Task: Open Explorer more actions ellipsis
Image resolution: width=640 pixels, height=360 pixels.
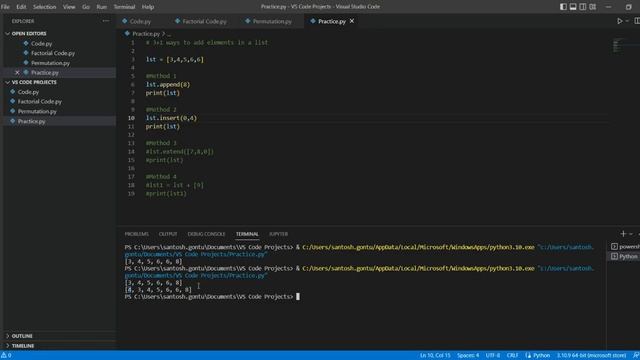Action: pos(106,21)
